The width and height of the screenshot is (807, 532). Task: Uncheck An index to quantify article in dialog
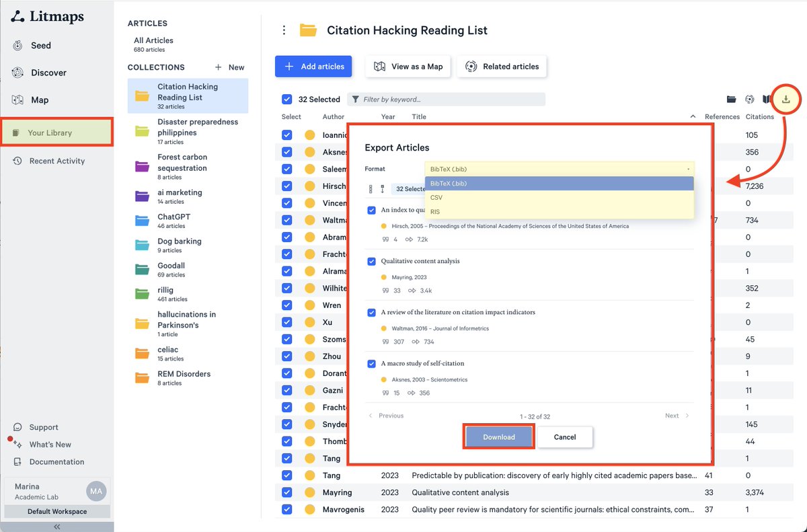371,211
